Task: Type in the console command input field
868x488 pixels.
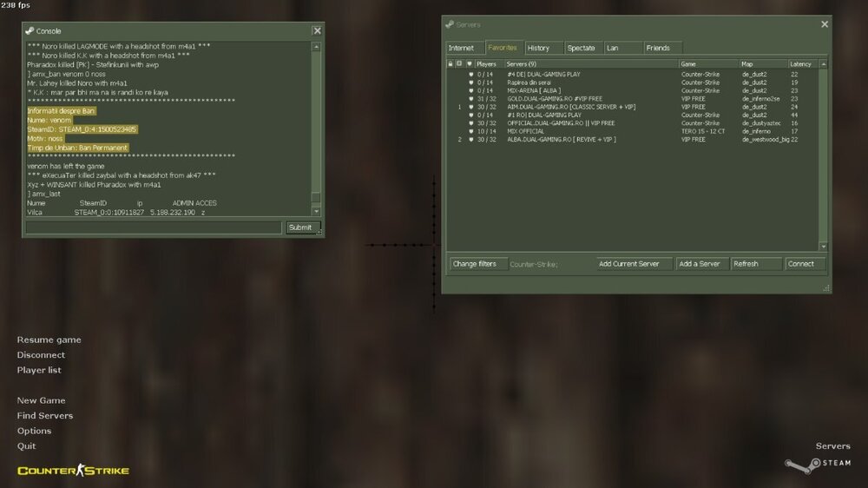Action: coord(153,228)
